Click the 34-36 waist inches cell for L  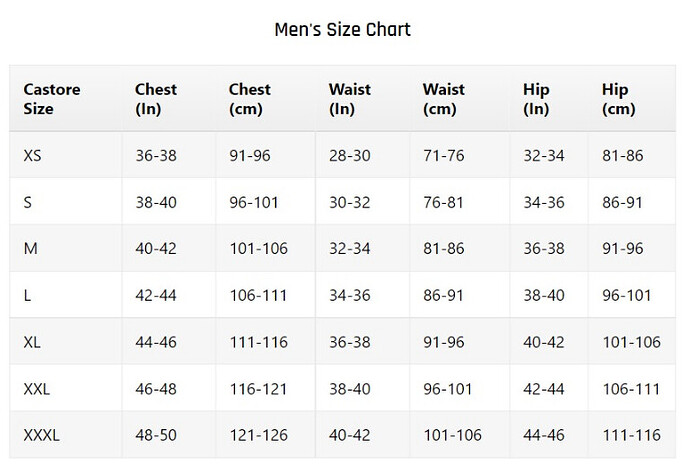point(350,295)
